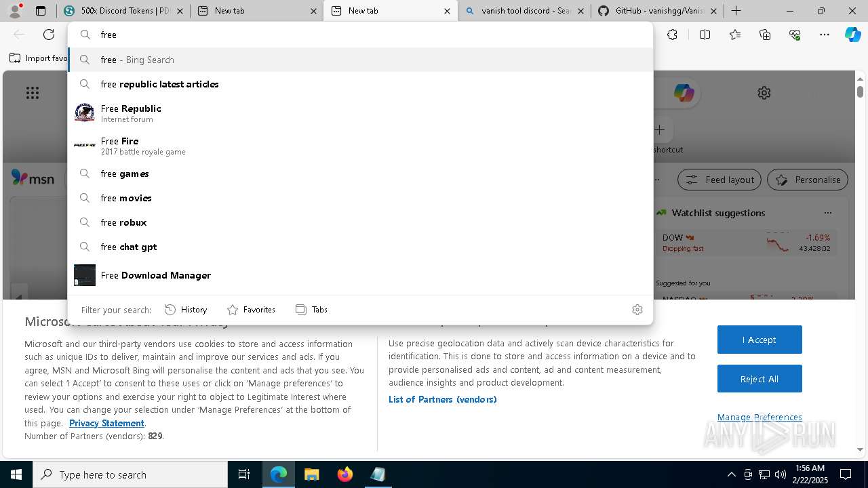
Task: Open Watchlist suggestions more options ellipsis
Action: [827, 213]
